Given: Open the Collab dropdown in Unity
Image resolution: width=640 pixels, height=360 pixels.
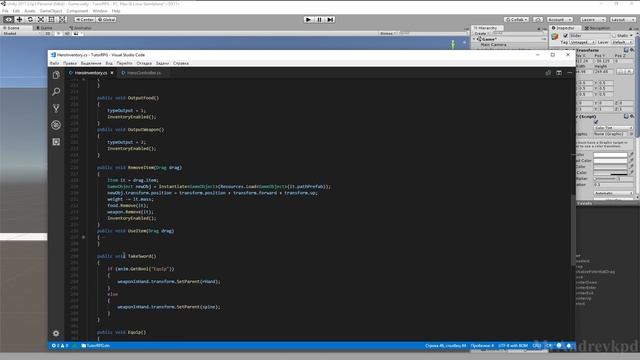Looking at the screenshot, I should [x=516, y=20].
